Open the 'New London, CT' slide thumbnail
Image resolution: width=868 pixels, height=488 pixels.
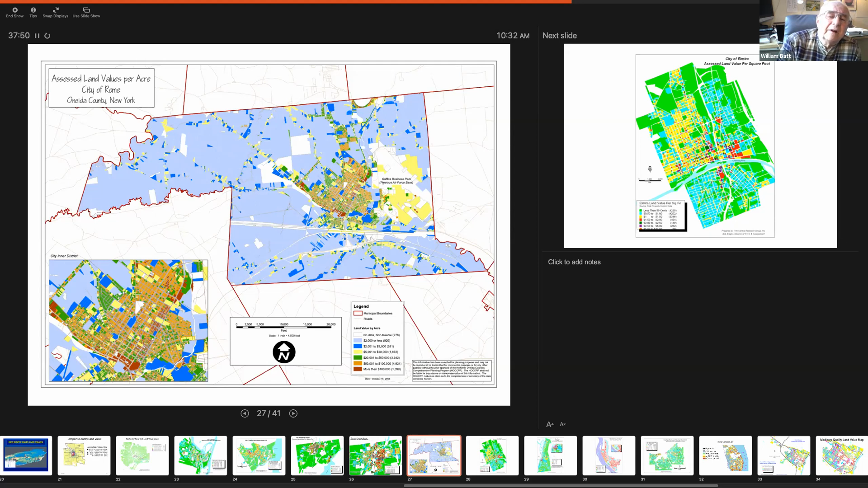(x=725, y=455)
